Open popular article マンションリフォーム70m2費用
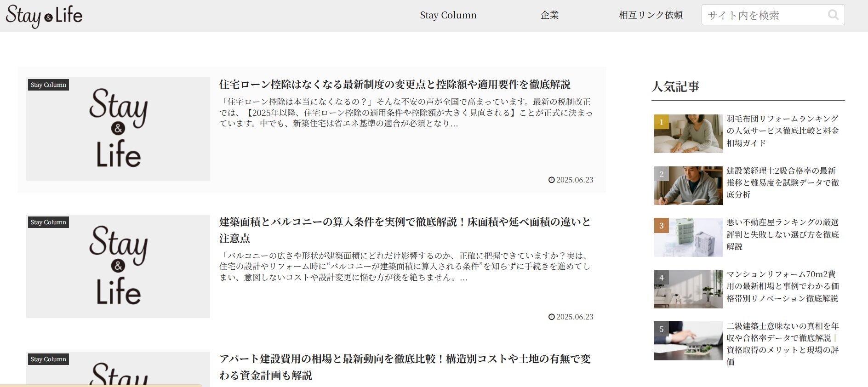This screenshot has width=868, height=387. (782, 286)
